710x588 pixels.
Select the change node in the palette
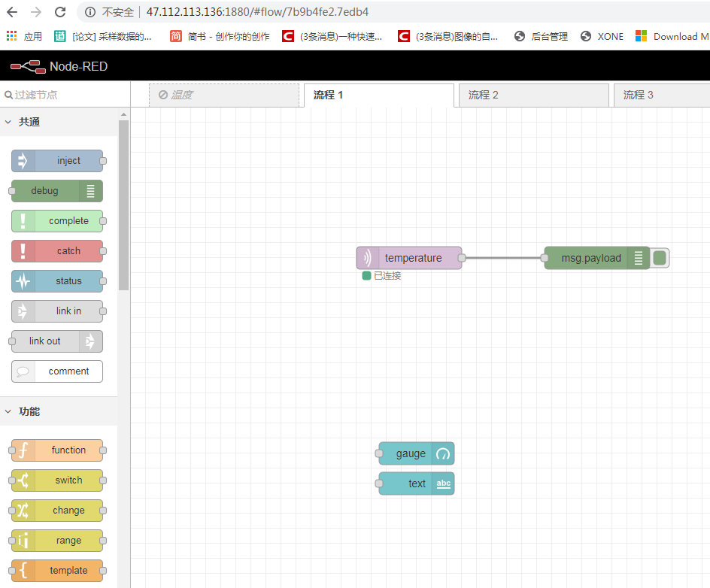pyautogui.click(x=56, y=510)
